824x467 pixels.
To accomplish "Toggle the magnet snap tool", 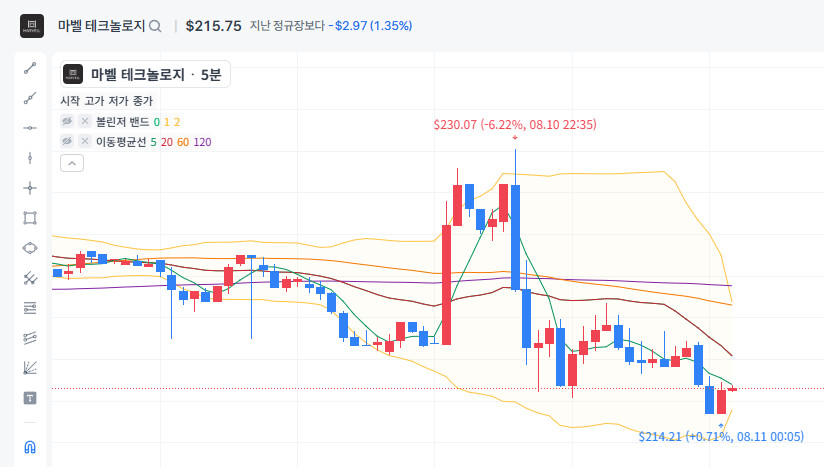I will pyautogui.click(x=30, y=447).
